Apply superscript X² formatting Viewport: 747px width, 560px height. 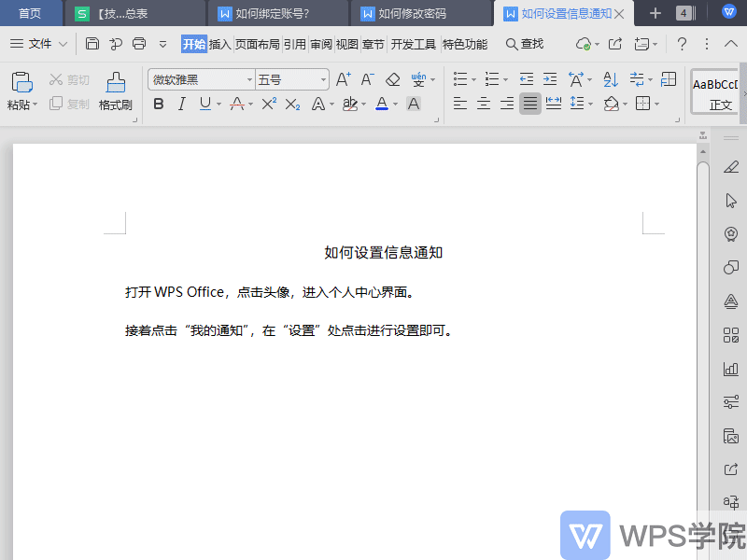coord(269,104)
